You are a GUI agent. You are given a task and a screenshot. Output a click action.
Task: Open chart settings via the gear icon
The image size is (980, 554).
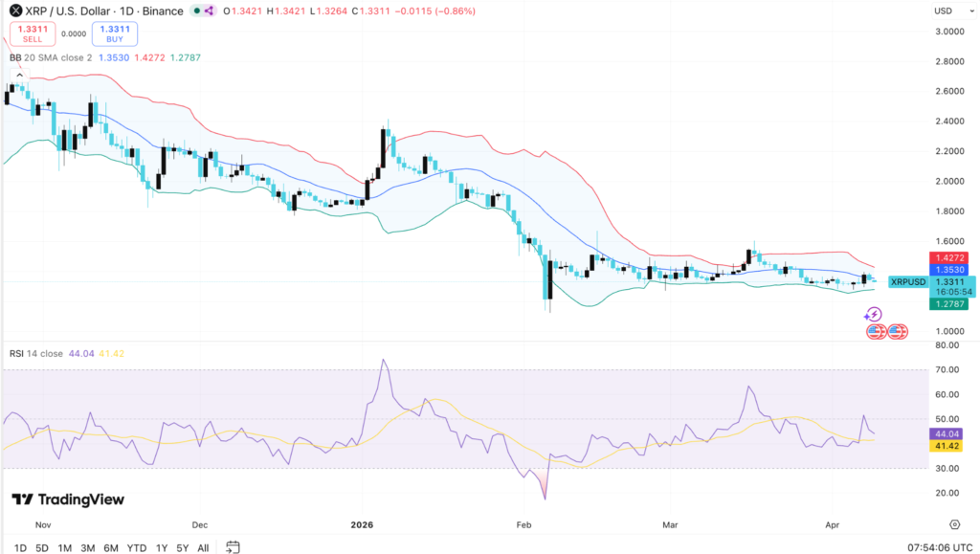pos(954,524)
